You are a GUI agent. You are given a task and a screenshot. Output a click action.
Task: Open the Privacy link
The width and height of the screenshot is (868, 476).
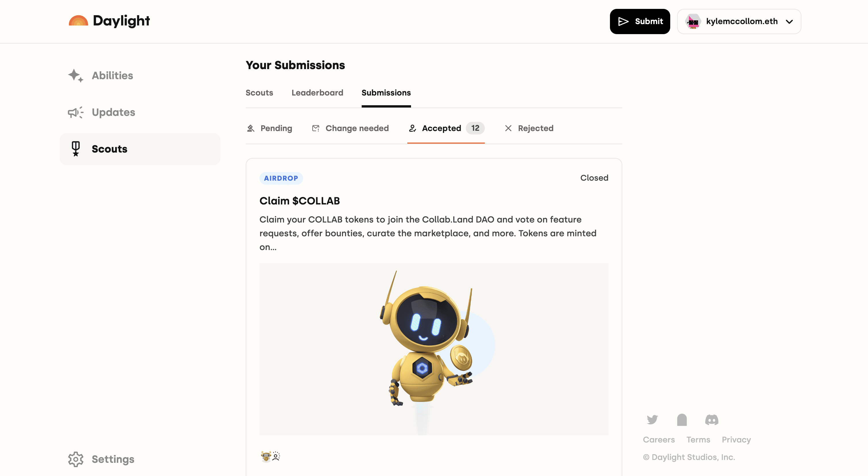[x=736, y=440]
